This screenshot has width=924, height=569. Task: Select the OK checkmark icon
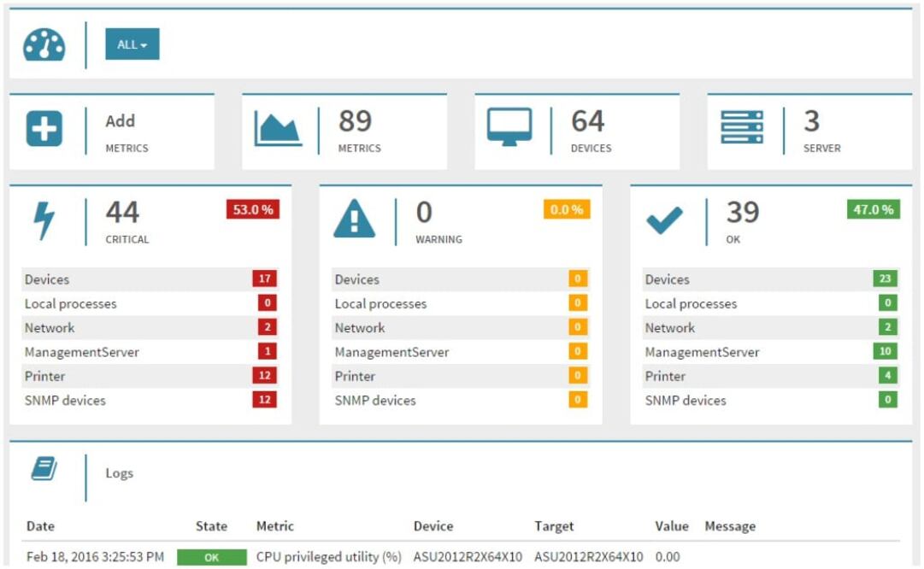coord(668,219)
